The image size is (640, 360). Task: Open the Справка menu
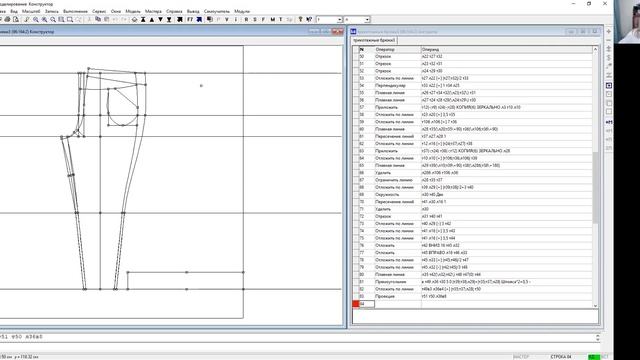point(174,11)
